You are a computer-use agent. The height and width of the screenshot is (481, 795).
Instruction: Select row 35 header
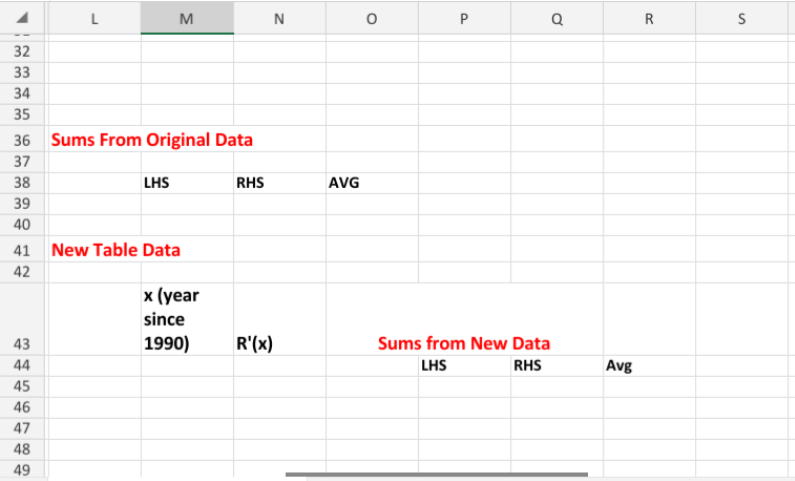click(x=22, y=115)
